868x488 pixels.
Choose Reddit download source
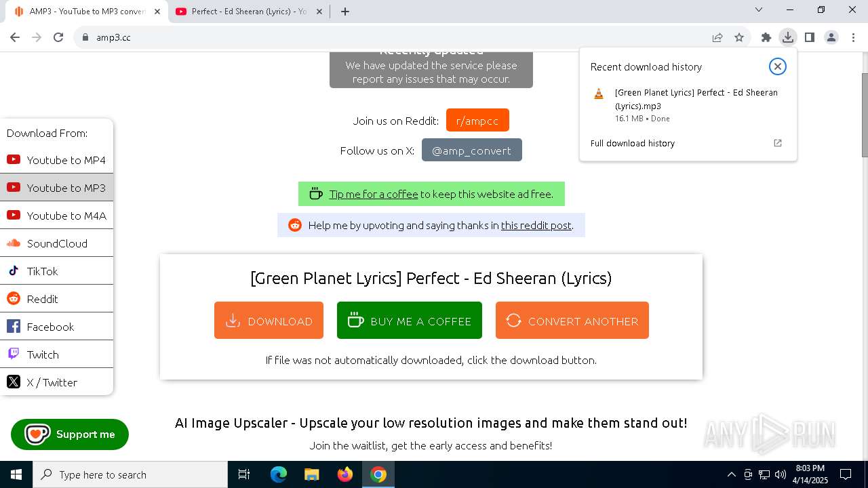tap(56, 299)
